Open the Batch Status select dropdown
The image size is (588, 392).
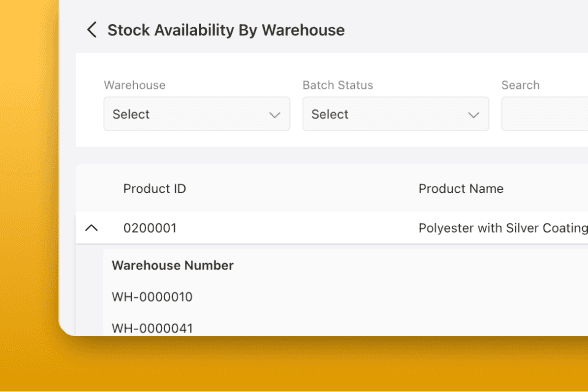(396, 114)
